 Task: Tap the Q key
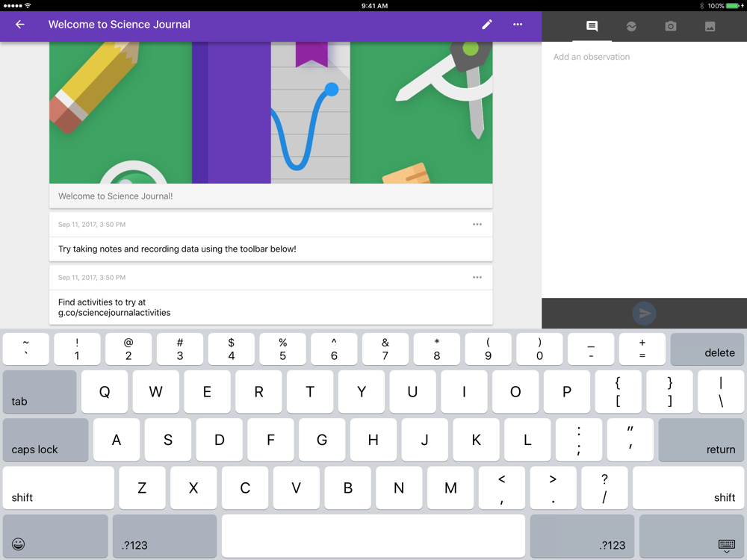(x=105, y=392)
